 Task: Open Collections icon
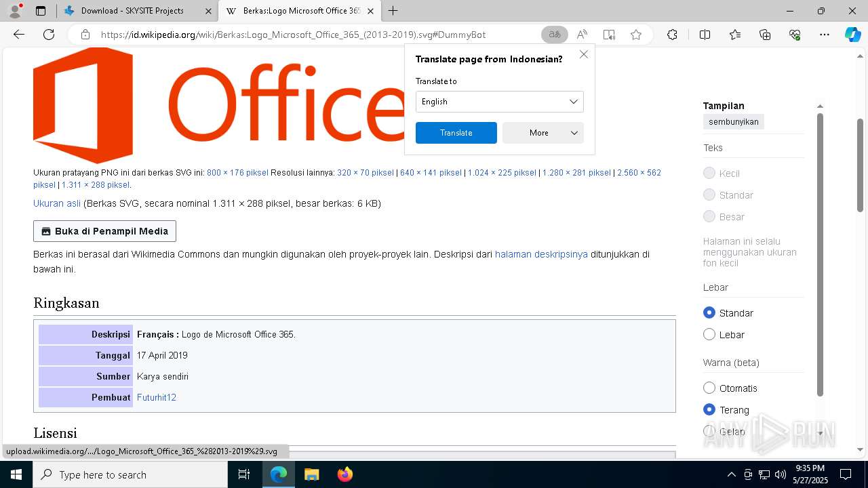coord(765,35)
